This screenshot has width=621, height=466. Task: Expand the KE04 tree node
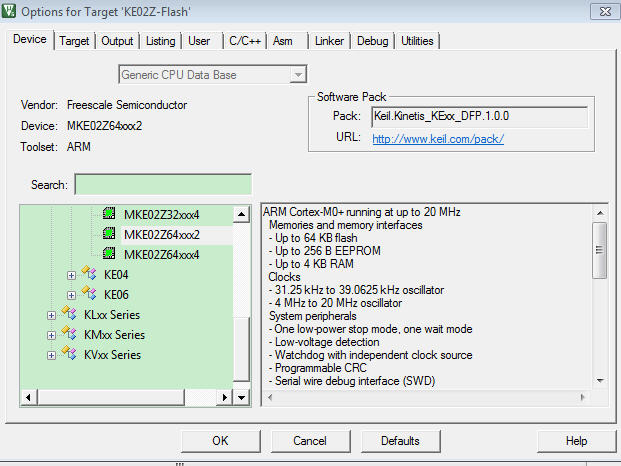[x=71, y=275]
